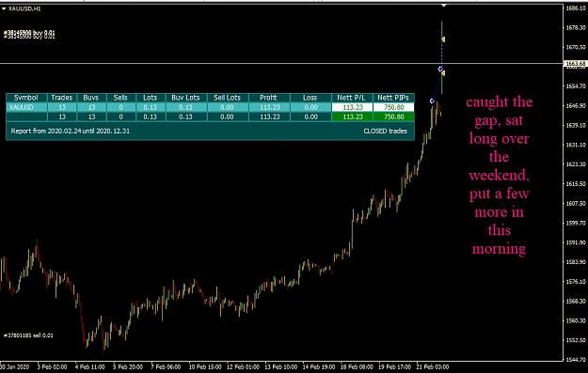
Task: Click 1639.10 on the price scale
Action: [575, 125]
